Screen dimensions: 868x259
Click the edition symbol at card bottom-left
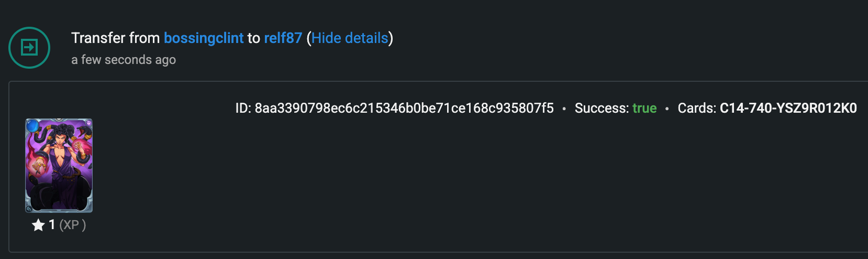[29, 209]
